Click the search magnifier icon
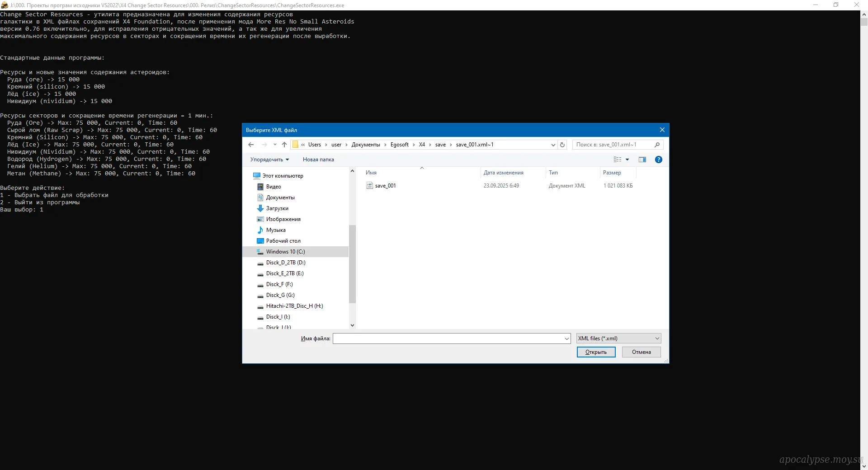The width and height of the screenshot is (868, 470). pyautogui.click(x=657, y=145)
